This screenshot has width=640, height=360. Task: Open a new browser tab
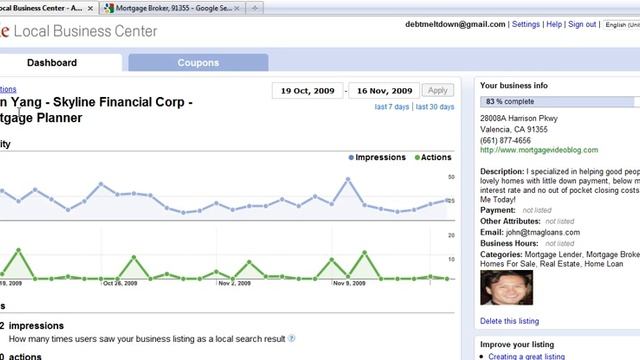[255, 8]
